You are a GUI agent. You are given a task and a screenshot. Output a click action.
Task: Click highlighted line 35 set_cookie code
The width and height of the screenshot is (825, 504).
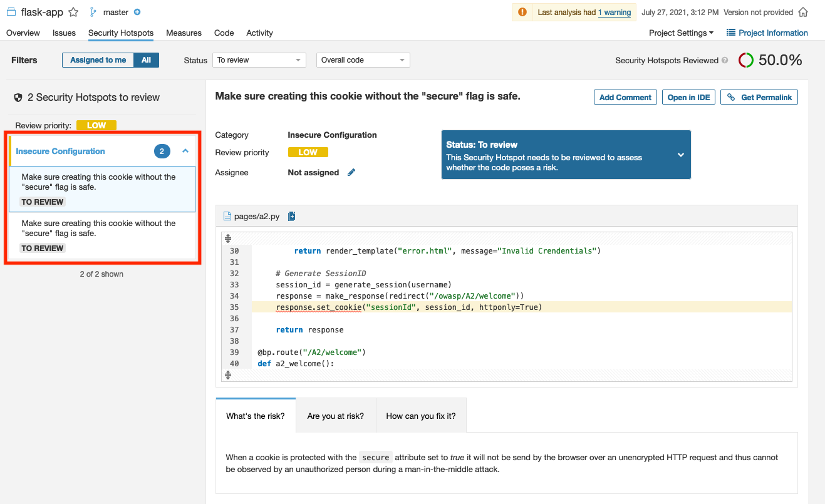click(x=408, y=307)
